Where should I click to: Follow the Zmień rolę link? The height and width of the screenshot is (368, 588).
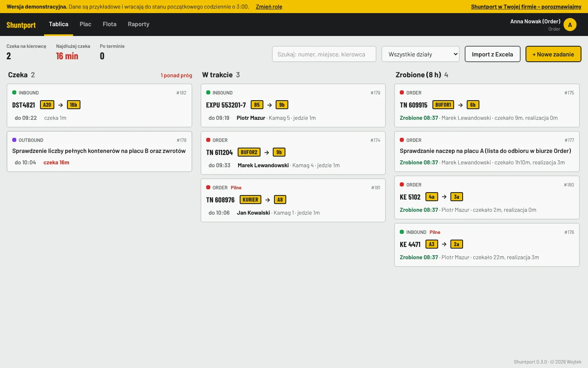pyautogui.click(x=269, y=7)
